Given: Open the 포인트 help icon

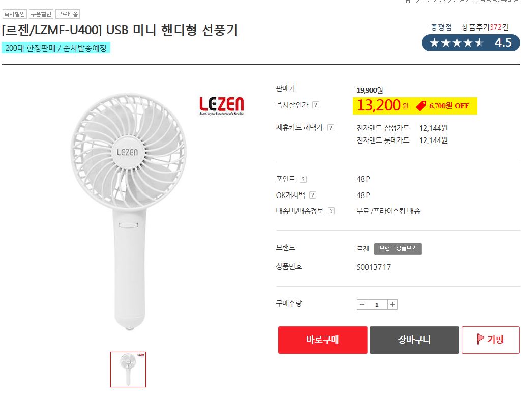Looking at the screenshot, I should 303,179.
